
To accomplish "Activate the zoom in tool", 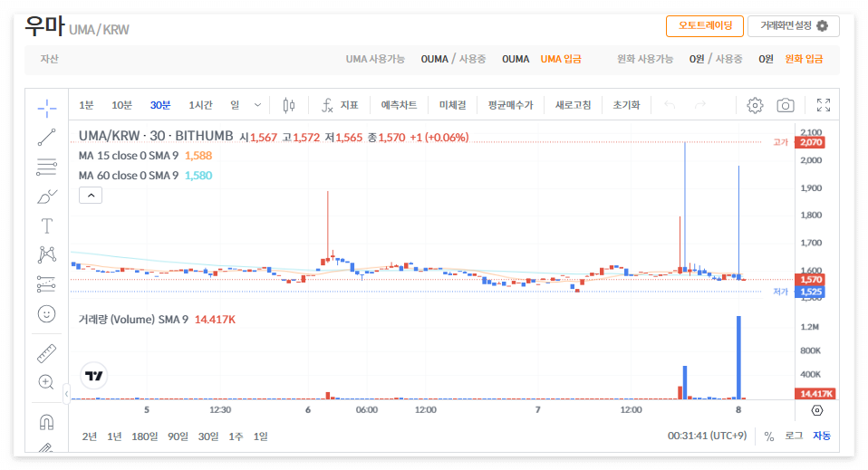I will (47, 382).
